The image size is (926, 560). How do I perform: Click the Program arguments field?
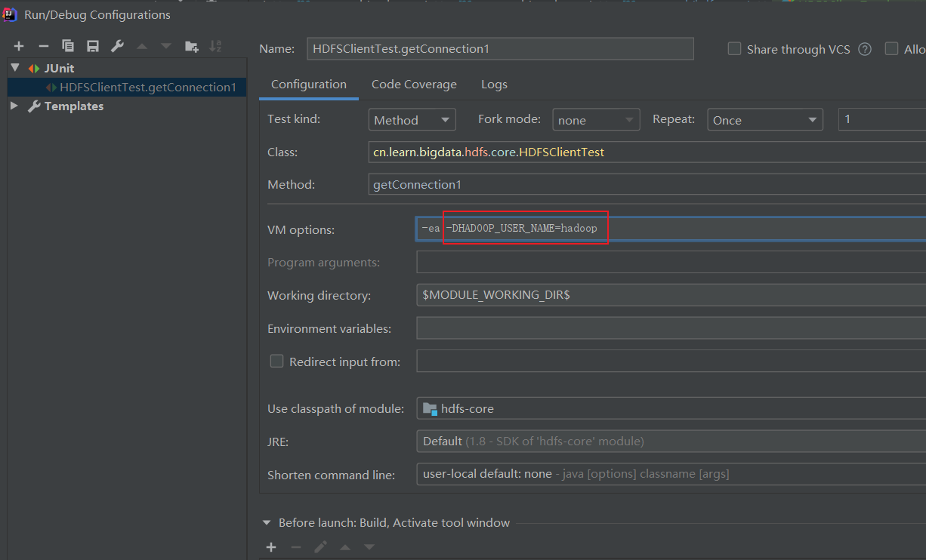(671, 262)
